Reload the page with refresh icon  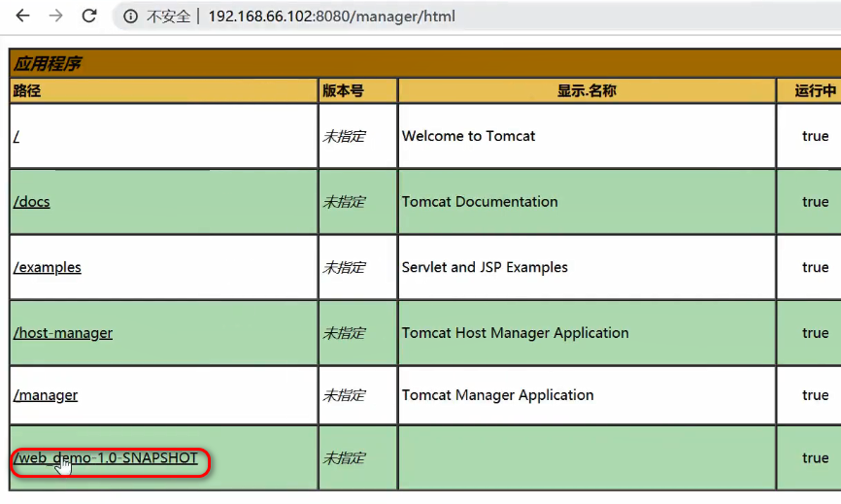click(89, 16)
